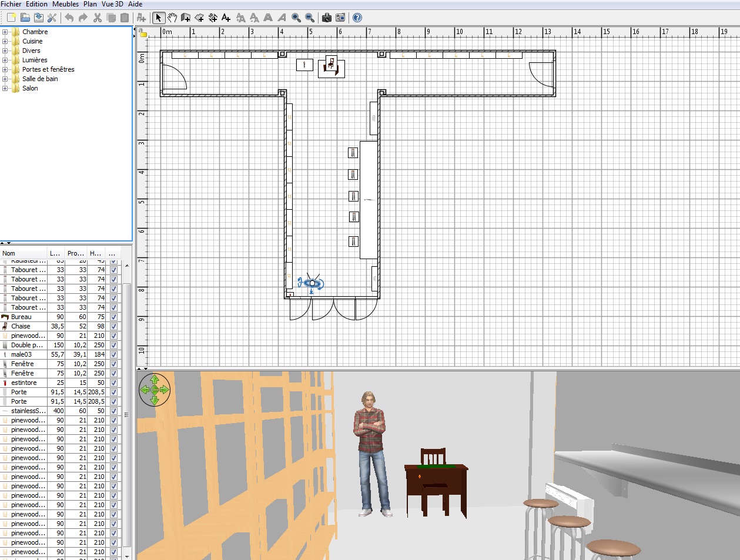Image resolution: width=740 pixels, height=560 pixels.
Task: Click the Add furniture toolbar icon
Action: click(x=142, y=18)
